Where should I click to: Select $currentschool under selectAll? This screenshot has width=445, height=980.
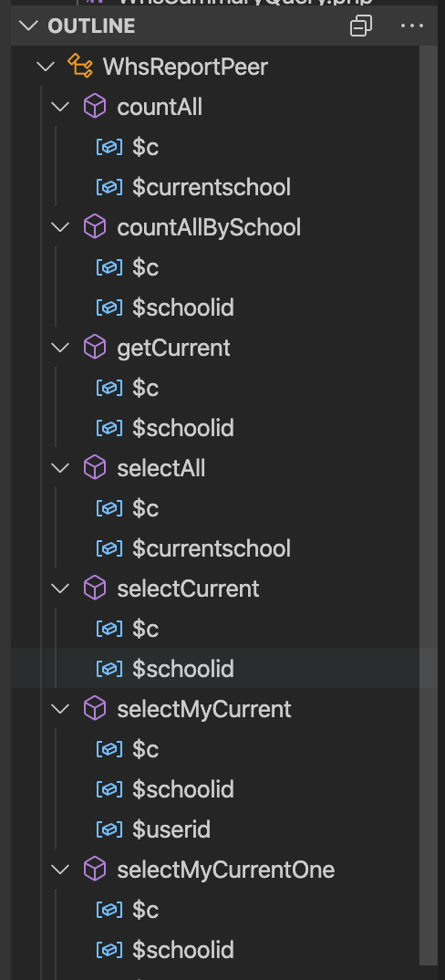tap(212, 548)
